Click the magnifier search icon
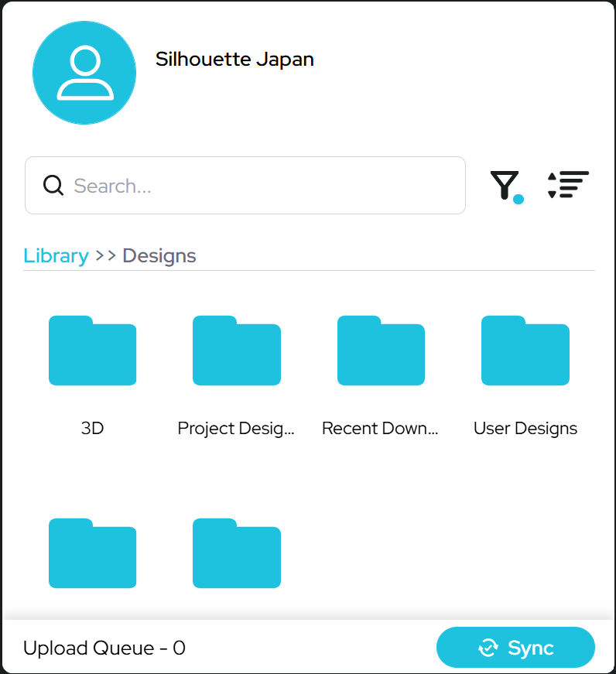The width and height of the screenshot is (616, 674). point(53,185)
